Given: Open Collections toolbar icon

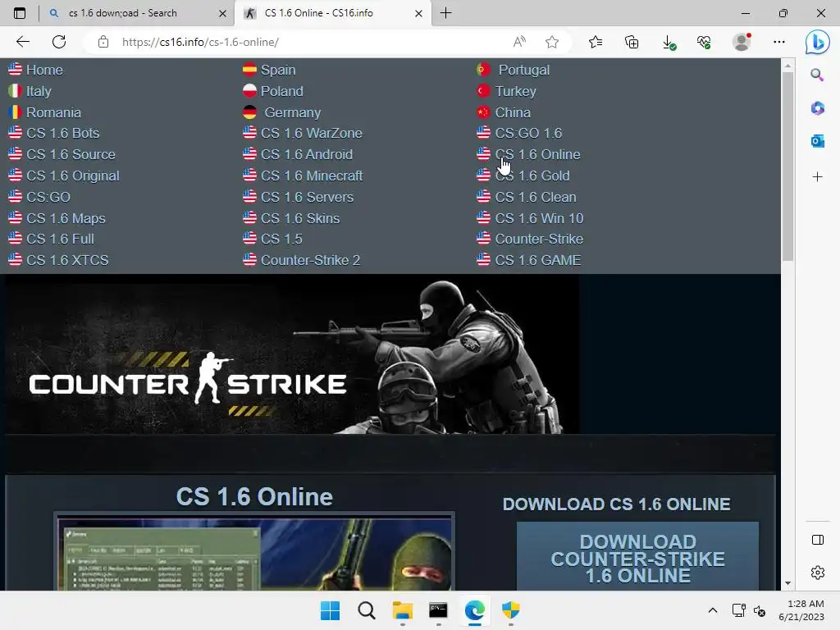Looking at the screenshot, I should point(632,42).
